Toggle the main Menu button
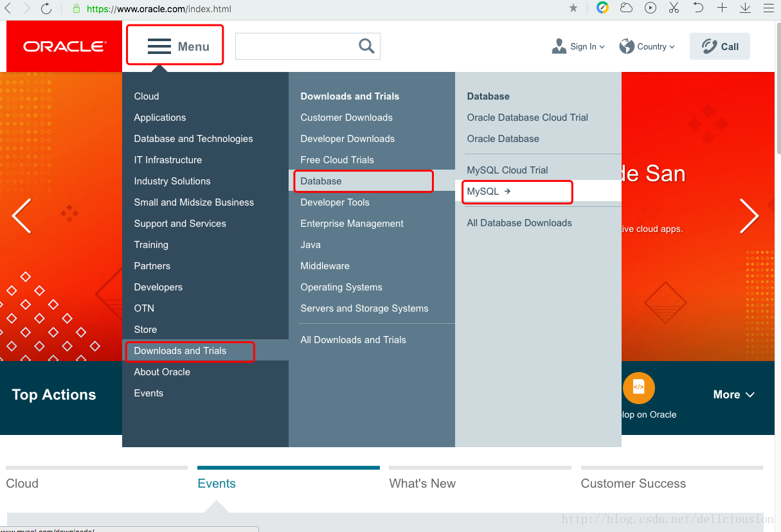The width and height of the screenshot is (781, 532). click(x=178, y=46)
